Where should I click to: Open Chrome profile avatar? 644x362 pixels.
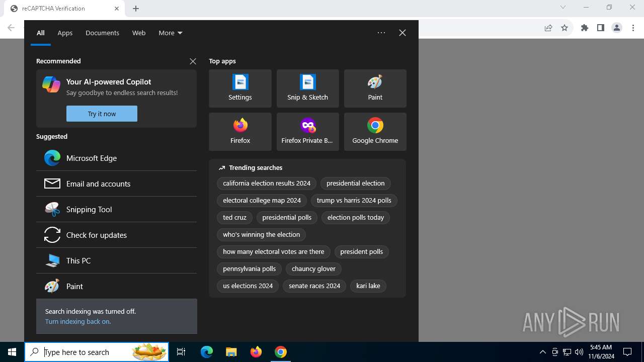tap(617, 28)
